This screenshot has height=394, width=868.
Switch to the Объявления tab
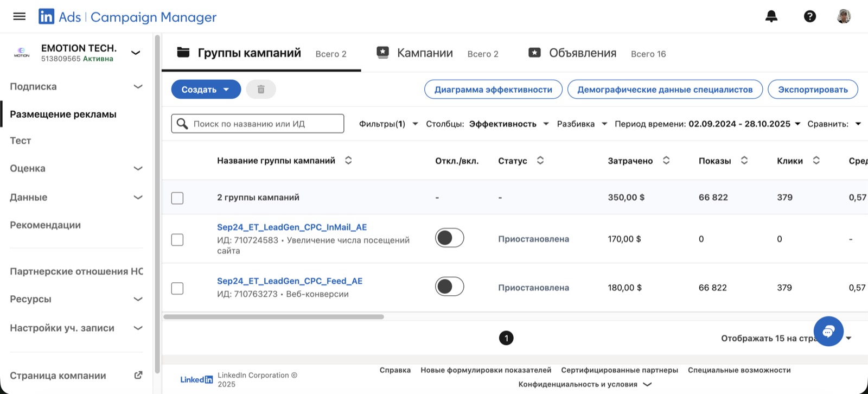[x=597, y=53]
